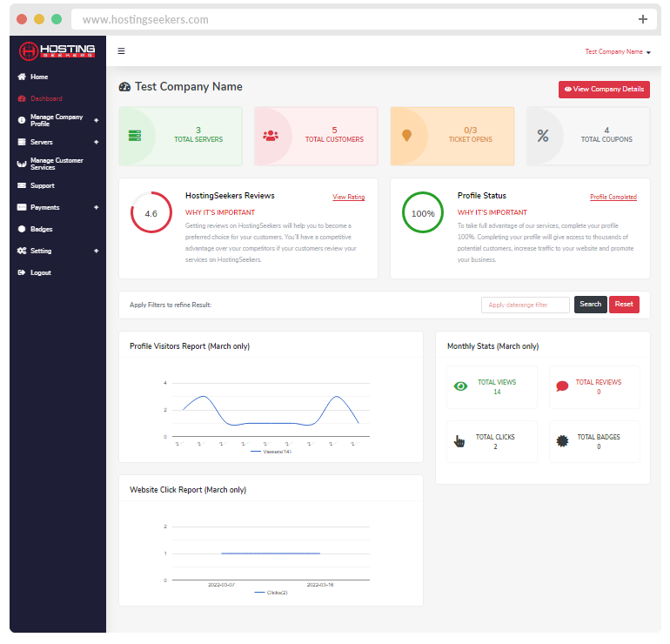
Task: Click the TICKET OPENS label
Action: pos(470,140)
